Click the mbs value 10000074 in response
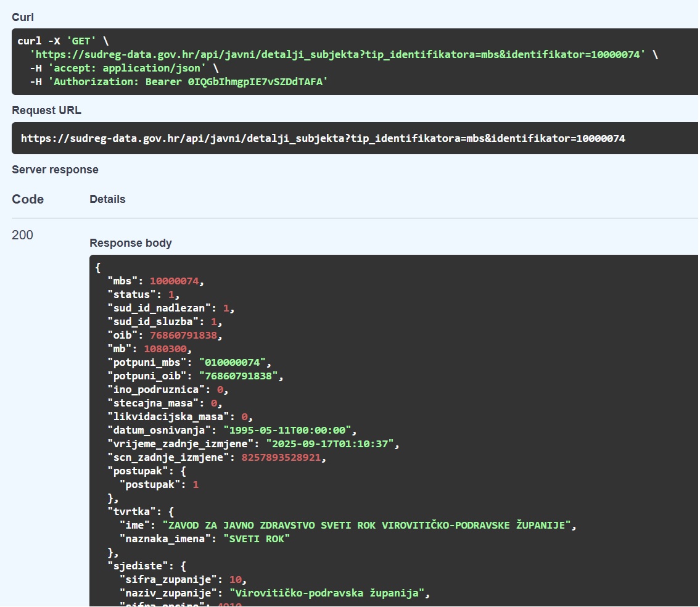Screen dimensions: 700x607 [174, 281]
